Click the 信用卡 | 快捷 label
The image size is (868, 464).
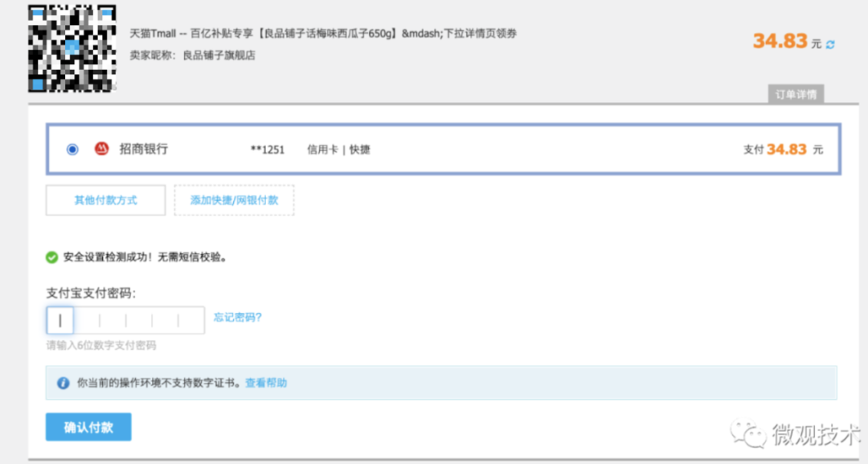pyautogui.click(x=339, y=150)
